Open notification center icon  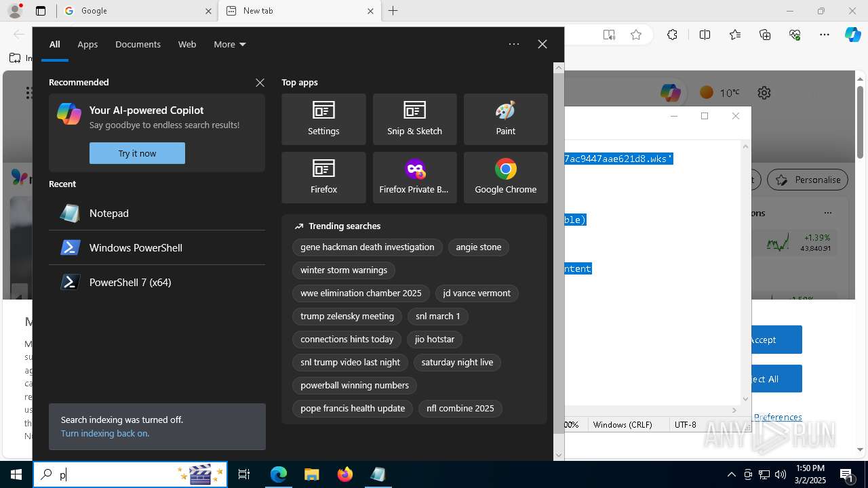(x=847, y=474)
